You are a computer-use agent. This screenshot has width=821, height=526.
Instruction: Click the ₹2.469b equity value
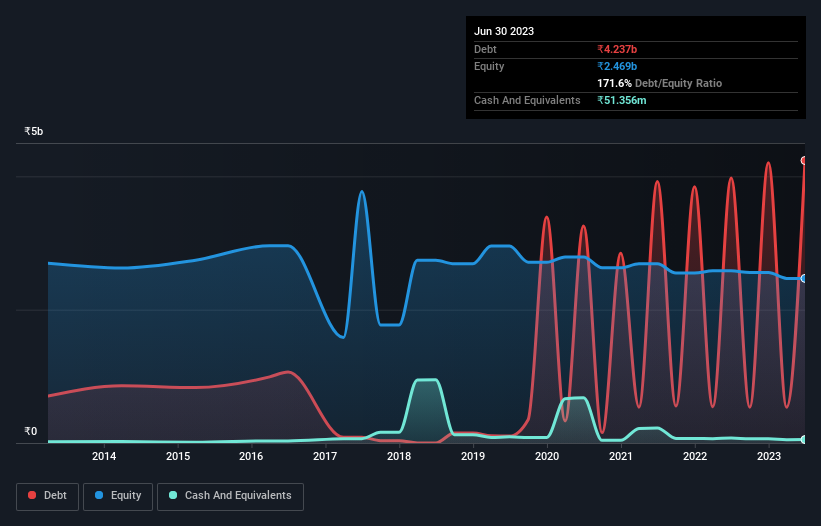(x=617, y=66)
